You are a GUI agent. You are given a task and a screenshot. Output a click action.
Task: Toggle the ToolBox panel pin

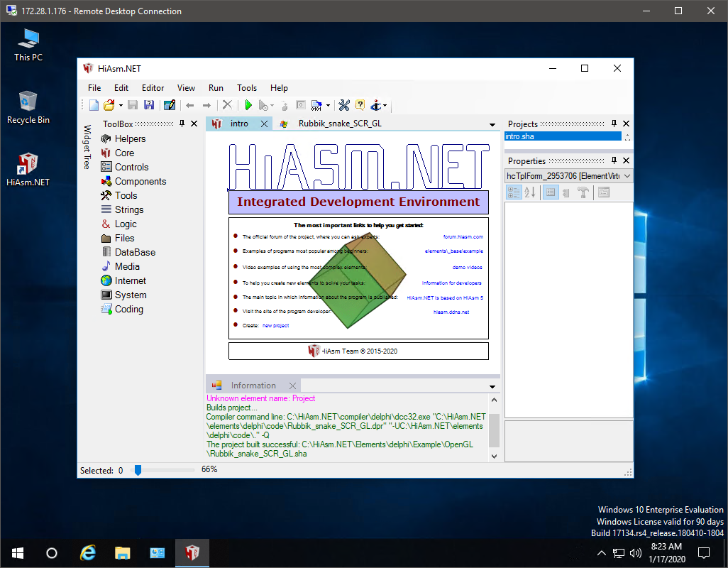click(182, 124)
